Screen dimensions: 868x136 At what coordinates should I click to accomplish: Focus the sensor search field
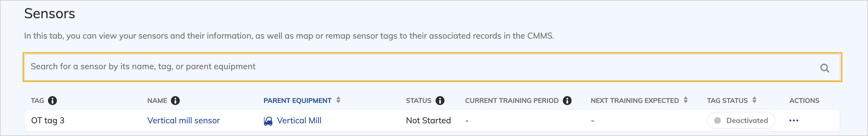pyautogui.click(x=404, y=67)
